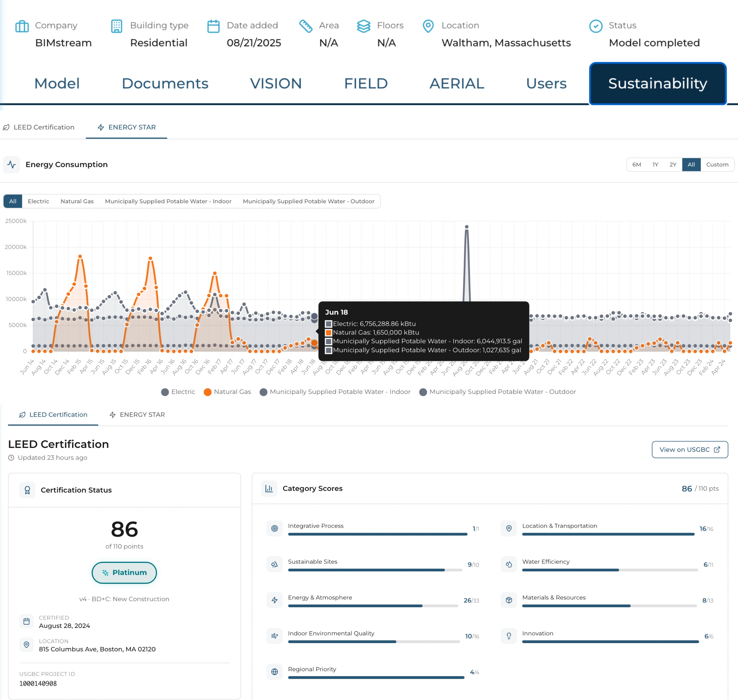738x700 pixels.
Task: Click the Floors layers icon in the header
Action: [x=364, y=26]
